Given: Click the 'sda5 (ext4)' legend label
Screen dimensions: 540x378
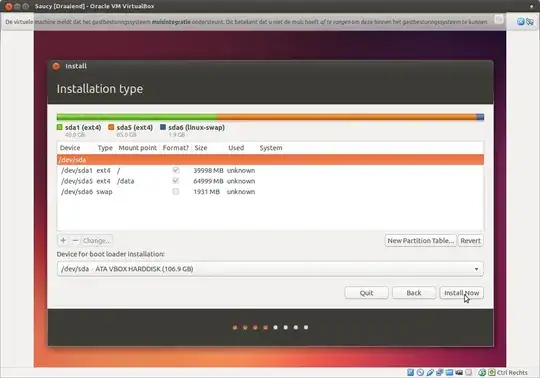Looking at the screenshot, I should click(x=135, y=127).
